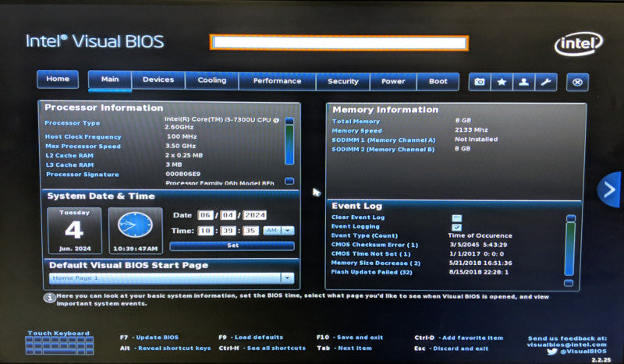Click Processor Information scrollbar up arrow

pos(289,121)
